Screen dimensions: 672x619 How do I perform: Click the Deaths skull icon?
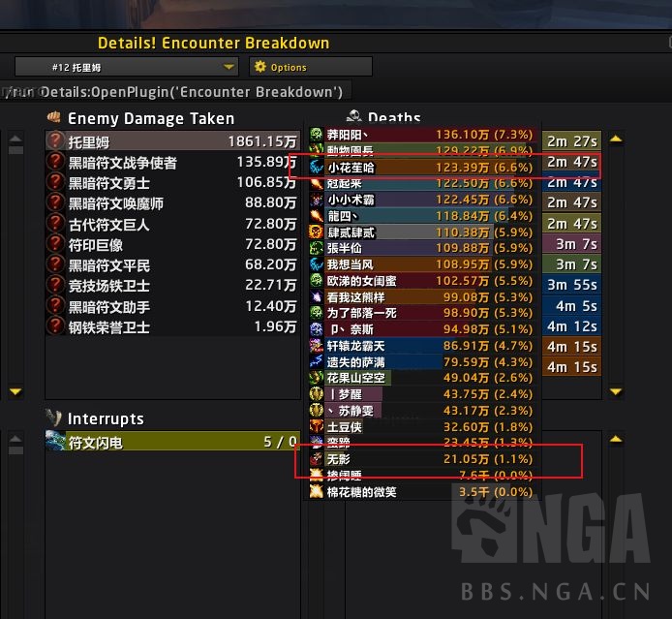click(x=354, y=115)
